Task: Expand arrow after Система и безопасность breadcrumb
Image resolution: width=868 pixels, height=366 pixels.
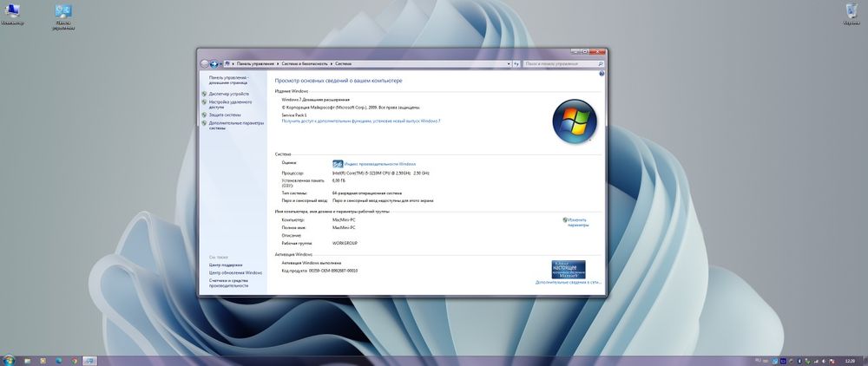Action: (x=332, y=64)
